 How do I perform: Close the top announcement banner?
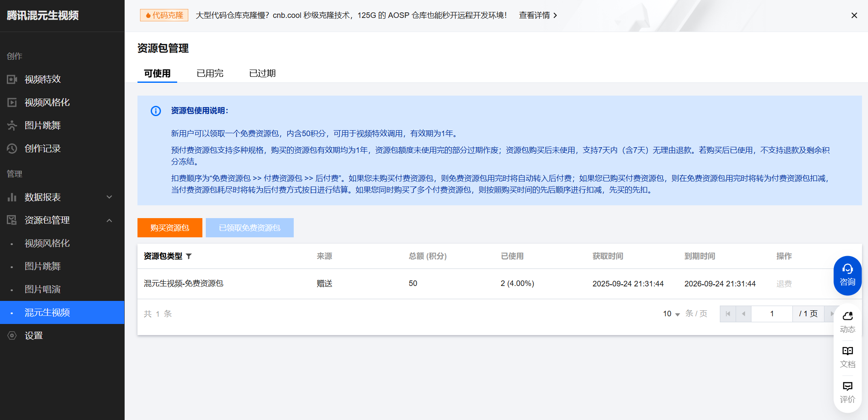[854, 15]
